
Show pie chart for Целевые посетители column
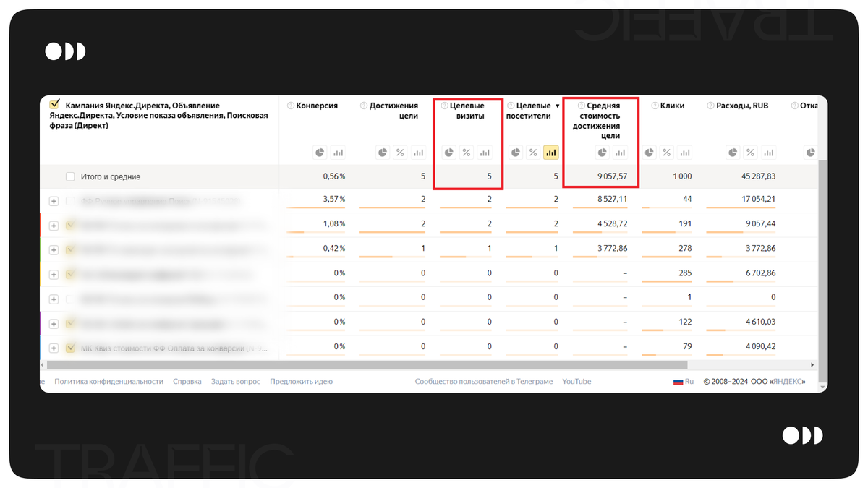516,153
